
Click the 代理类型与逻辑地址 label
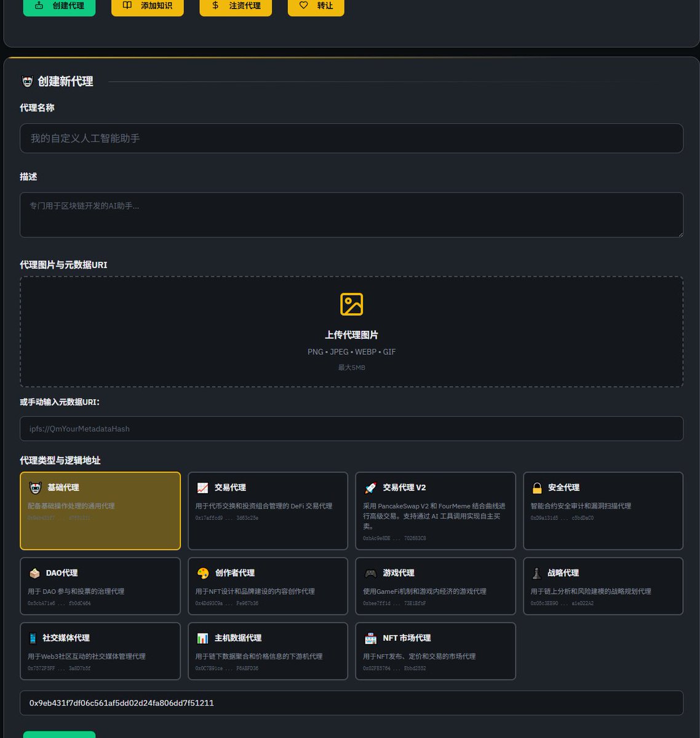[x=60, y=461]
